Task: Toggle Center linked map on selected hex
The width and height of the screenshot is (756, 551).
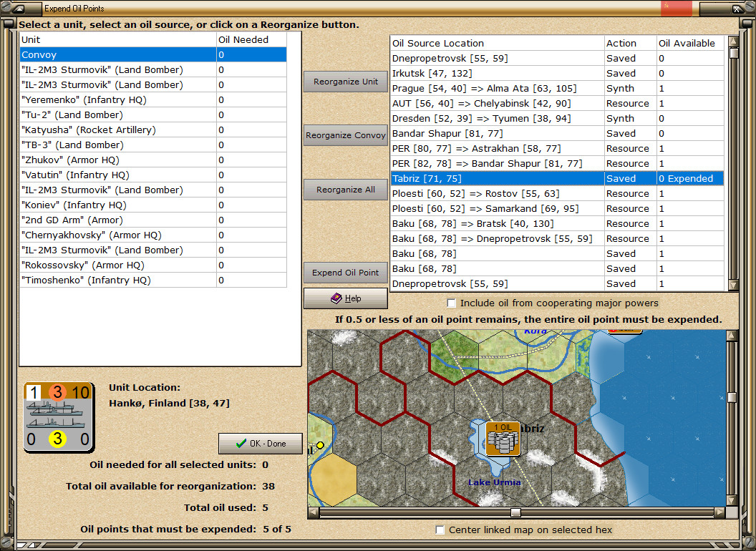Action: [x=440, y=530]
